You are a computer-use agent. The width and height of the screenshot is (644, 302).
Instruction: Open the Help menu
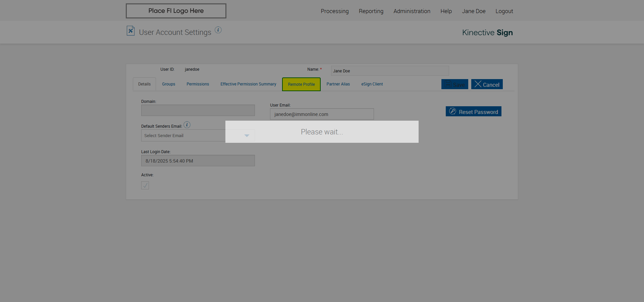(446, 11)
